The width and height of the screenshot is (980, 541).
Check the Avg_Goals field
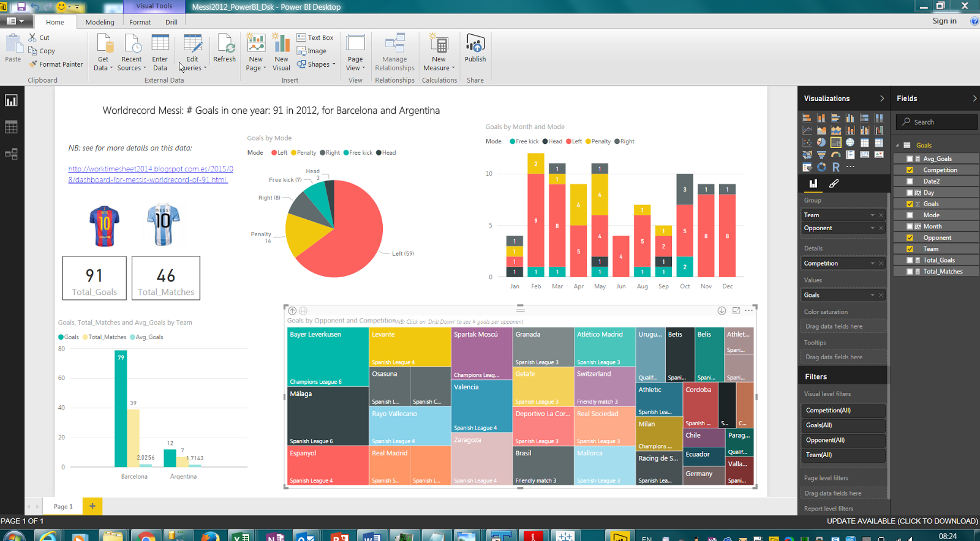coord(910,159)
